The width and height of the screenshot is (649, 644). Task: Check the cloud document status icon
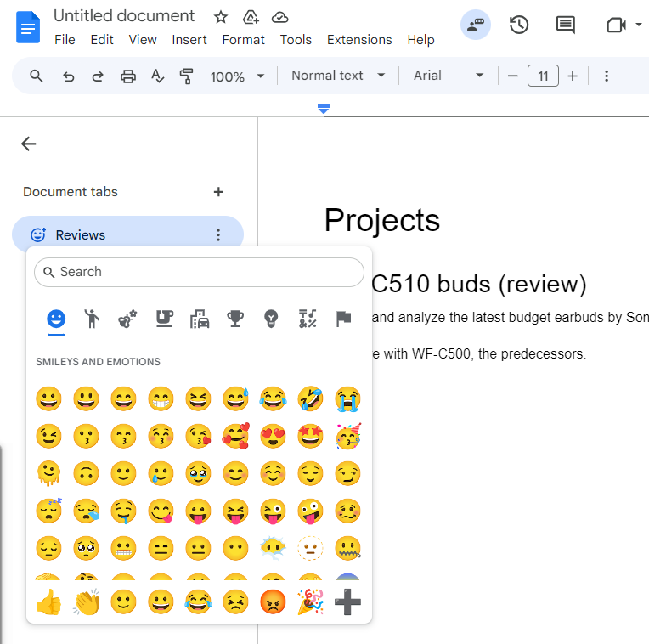click(x=279, y=17)
